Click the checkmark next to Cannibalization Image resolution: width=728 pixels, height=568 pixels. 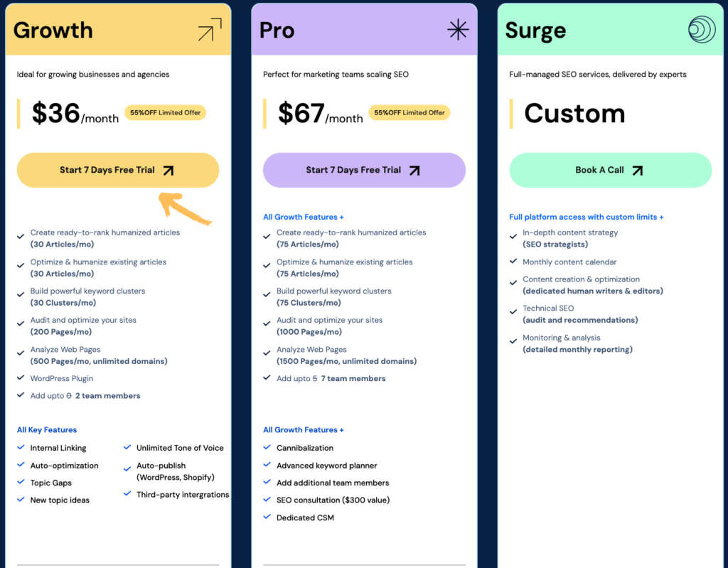click(267, 447)
